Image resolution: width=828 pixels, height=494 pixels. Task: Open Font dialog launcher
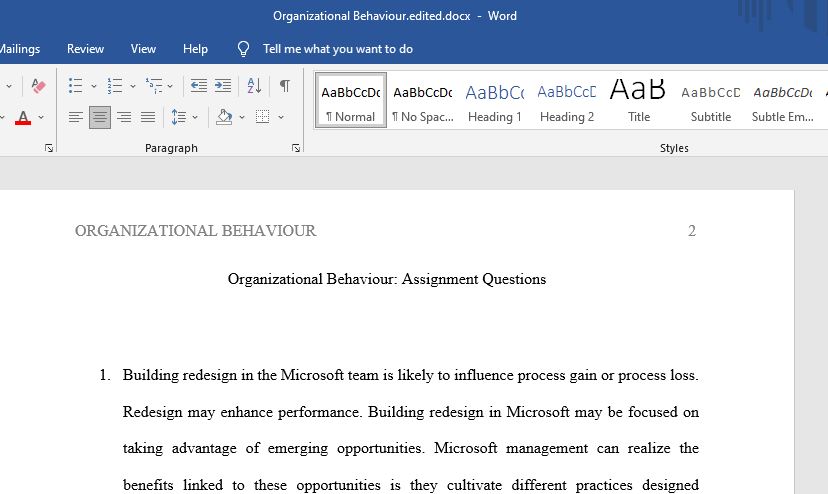point(49,148)
